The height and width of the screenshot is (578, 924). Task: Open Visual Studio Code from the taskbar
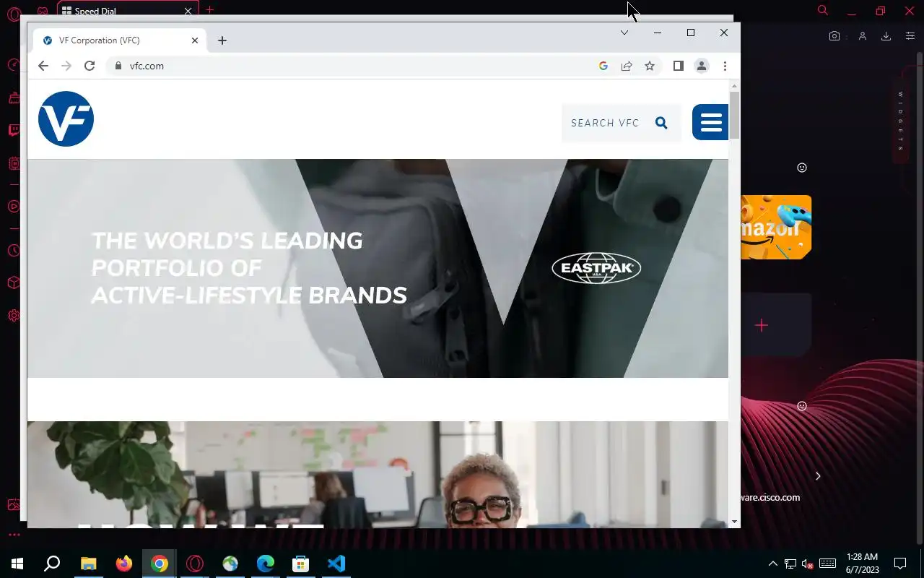336,564
